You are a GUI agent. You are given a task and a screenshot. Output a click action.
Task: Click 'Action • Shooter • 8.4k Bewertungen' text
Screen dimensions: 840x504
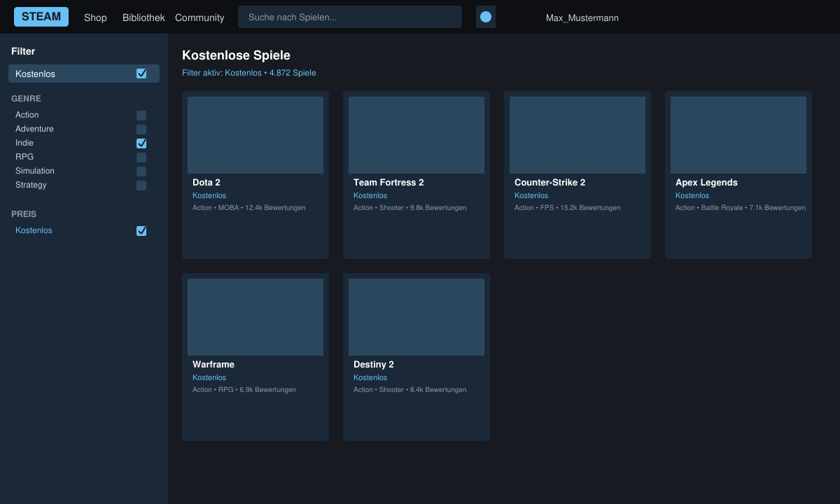(x=410, y=390)
